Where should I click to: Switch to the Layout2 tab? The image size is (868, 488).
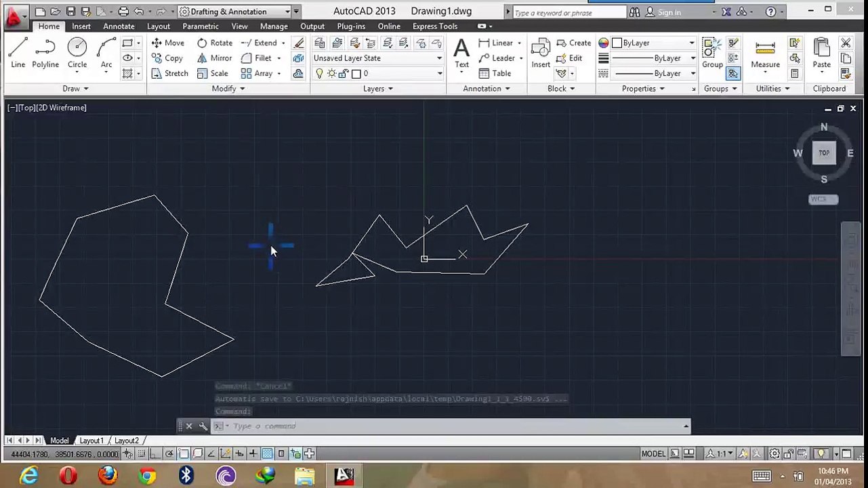(x=126, y=441)
